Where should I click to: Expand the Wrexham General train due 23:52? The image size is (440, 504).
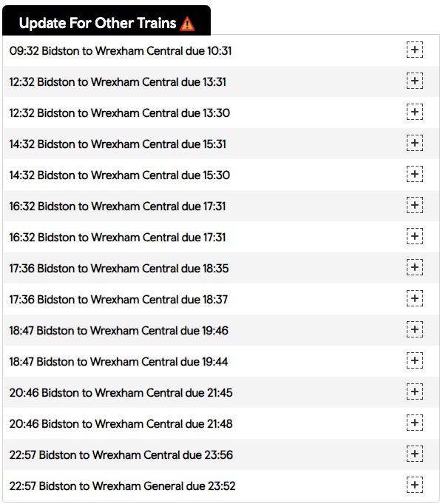pos(415,485)
